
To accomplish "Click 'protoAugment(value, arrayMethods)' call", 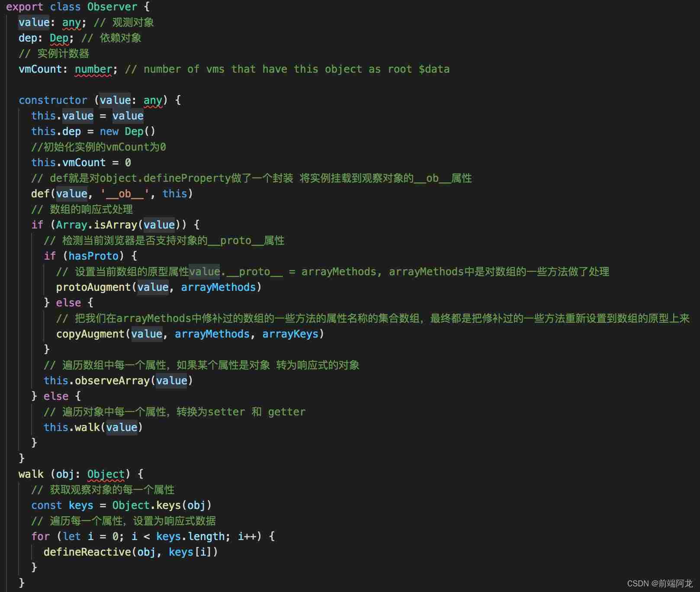I will 159,287.
